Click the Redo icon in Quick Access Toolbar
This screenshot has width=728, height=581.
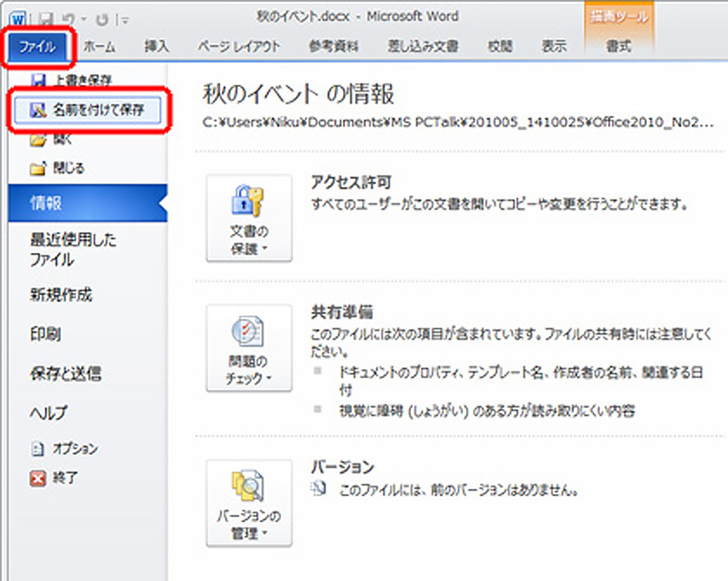[102, 19]
